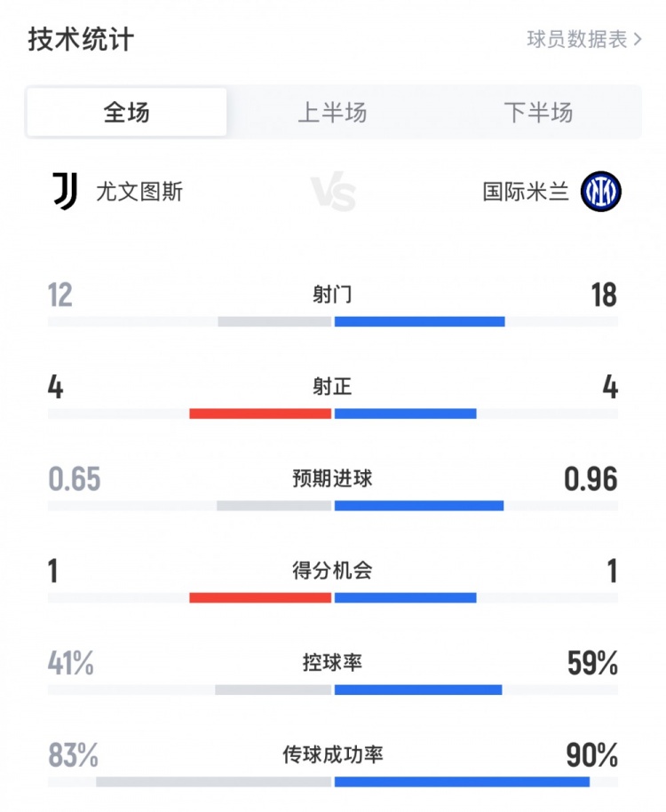Click the Juventus club logo
Screen dimensions: 666x812
(65, 191)
